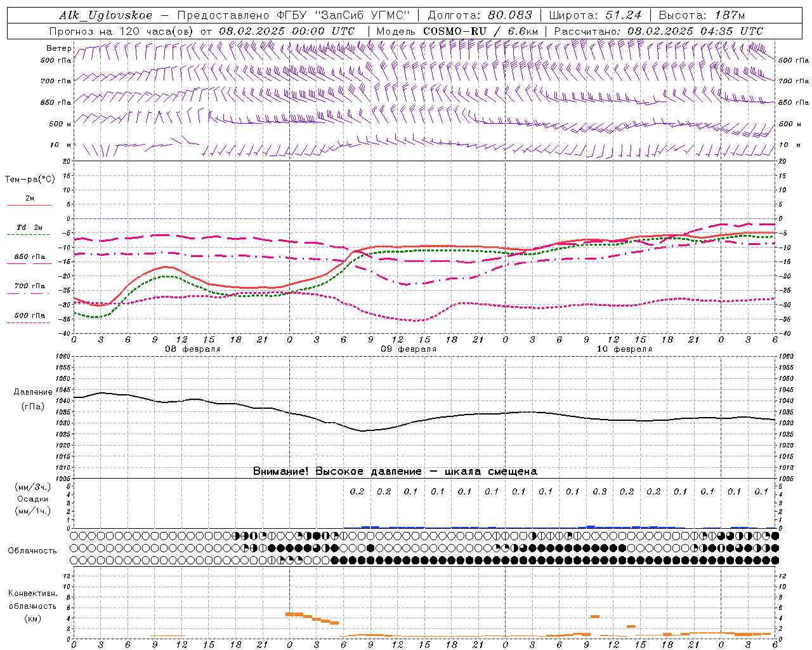Select the "10 февраля" date label

click(624, 349)
